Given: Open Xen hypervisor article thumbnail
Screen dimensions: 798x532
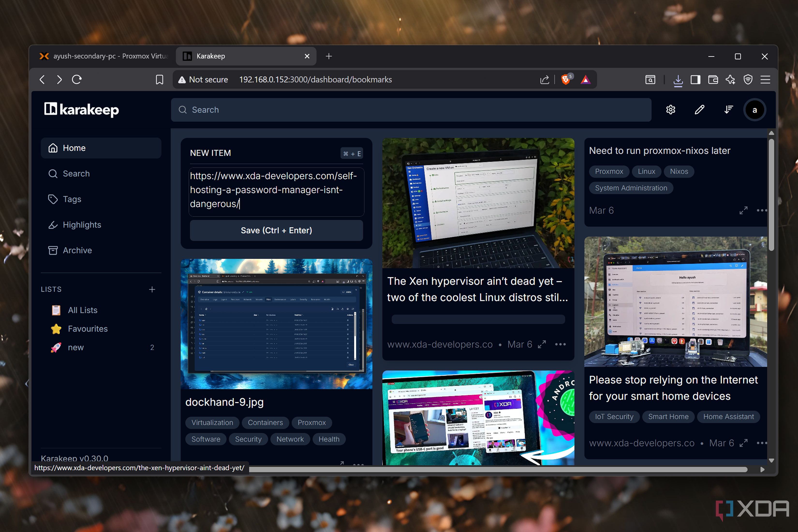Looking at the screenshot, I should coord(478,203).
